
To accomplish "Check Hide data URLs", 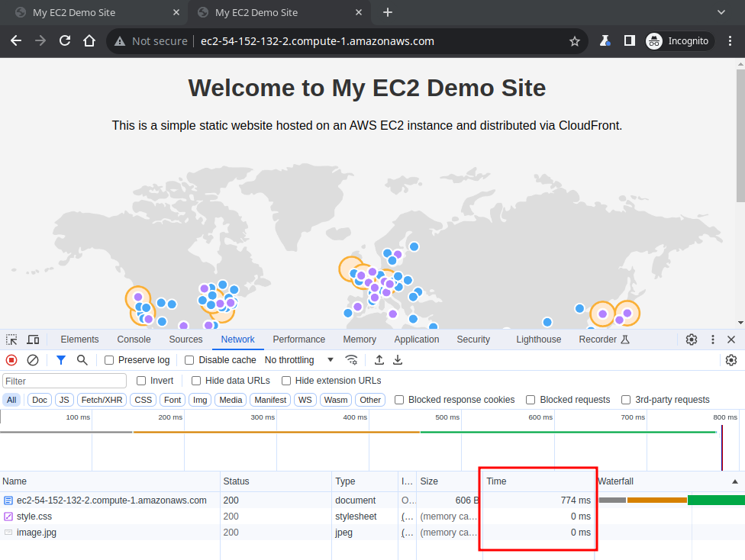I will pyautogui.click(x=195, y=381).
